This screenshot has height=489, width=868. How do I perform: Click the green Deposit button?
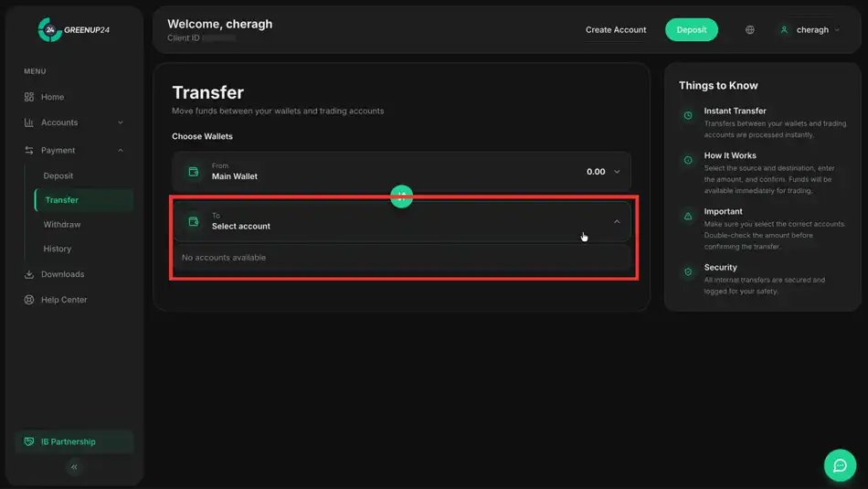[692, 30]
